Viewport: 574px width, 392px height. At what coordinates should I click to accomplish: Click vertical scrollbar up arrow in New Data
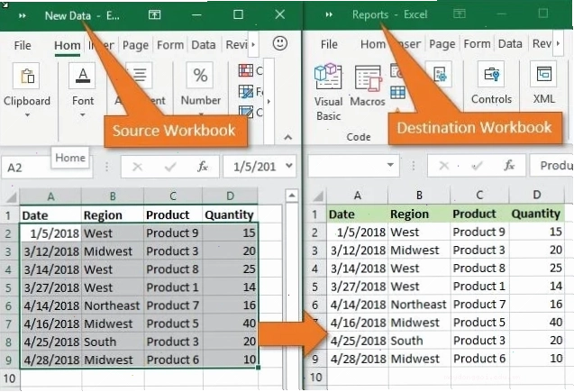tap(292, 196)
